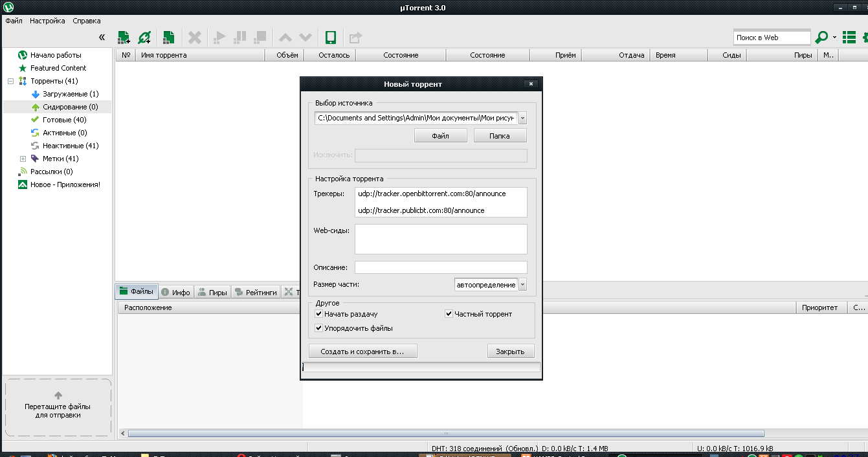
Task: Click Создать и сохранить в... button
Action: pos(363,351)
